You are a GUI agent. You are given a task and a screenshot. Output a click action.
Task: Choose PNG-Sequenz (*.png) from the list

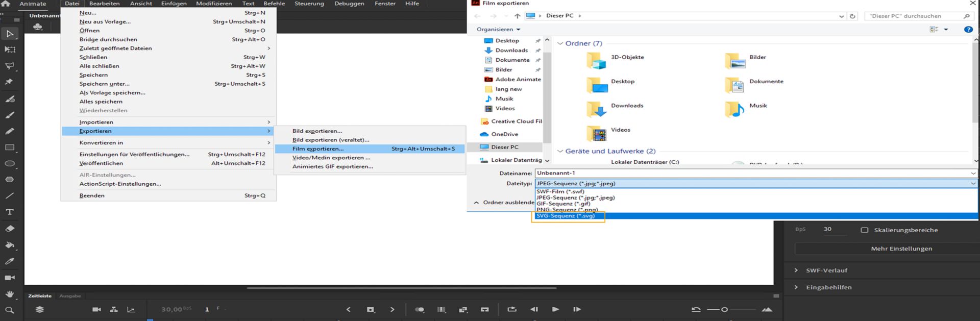[x=756, y=210]
